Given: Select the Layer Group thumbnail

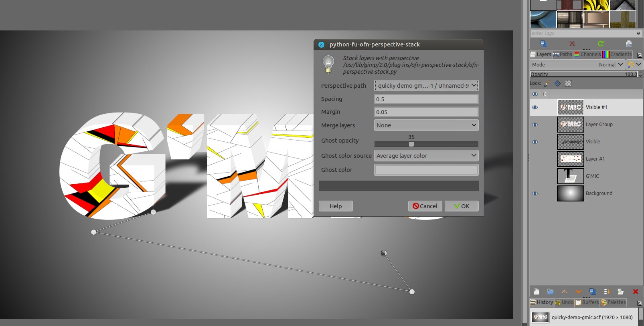Looking at the screenshot, I should tap(570, 125).
